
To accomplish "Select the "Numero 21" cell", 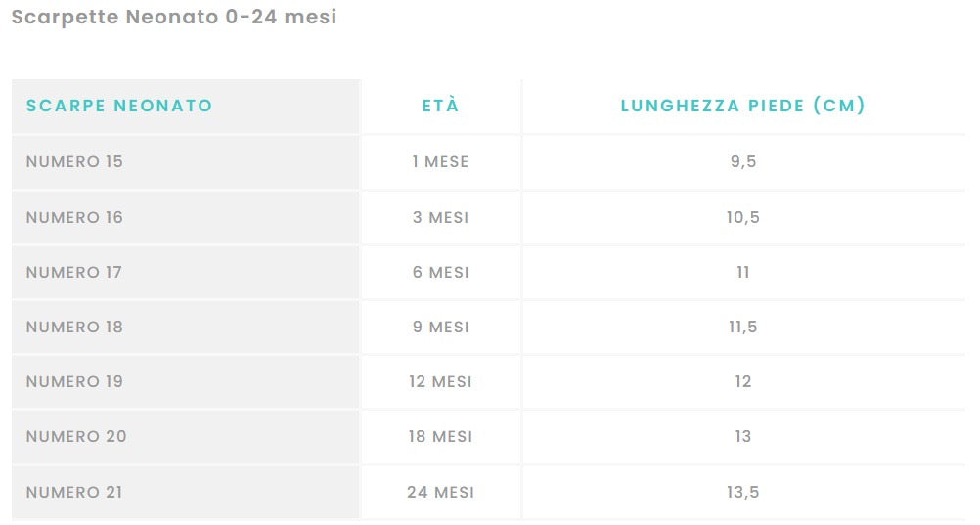I will (74, 492).
